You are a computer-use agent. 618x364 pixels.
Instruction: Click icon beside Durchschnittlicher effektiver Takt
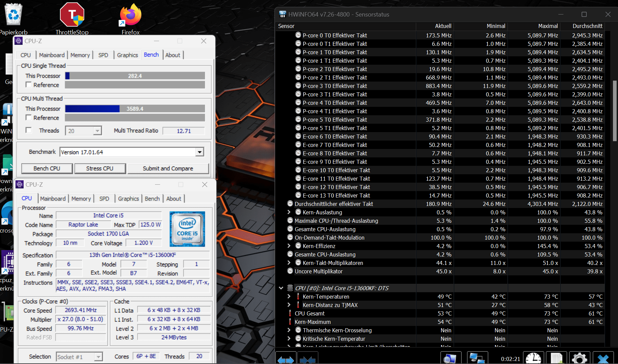click(x=290, y=204)
